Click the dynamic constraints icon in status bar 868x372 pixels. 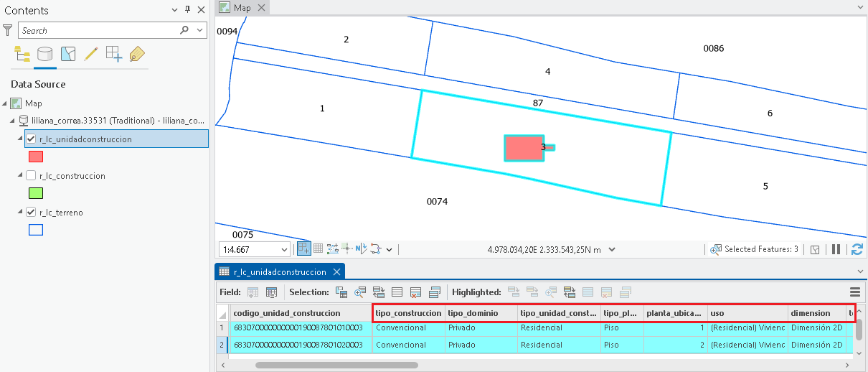[x=375, y=249]
